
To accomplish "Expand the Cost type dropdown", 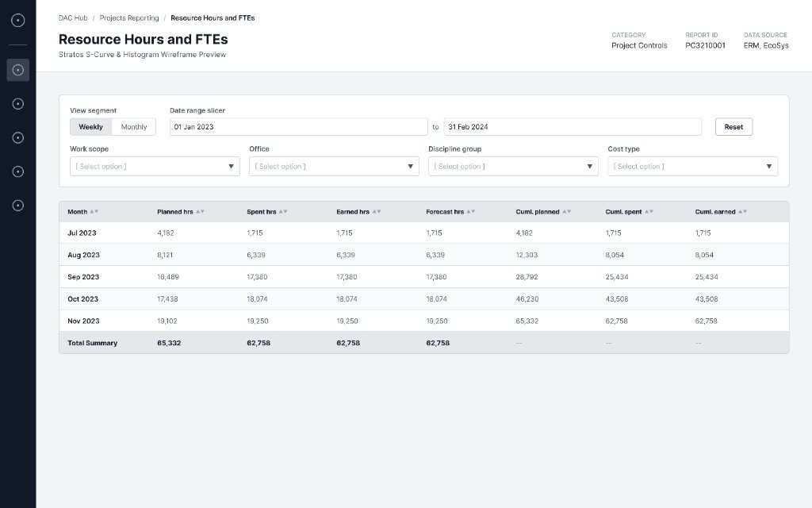I will pyautogui.click(x=692, y=167).
